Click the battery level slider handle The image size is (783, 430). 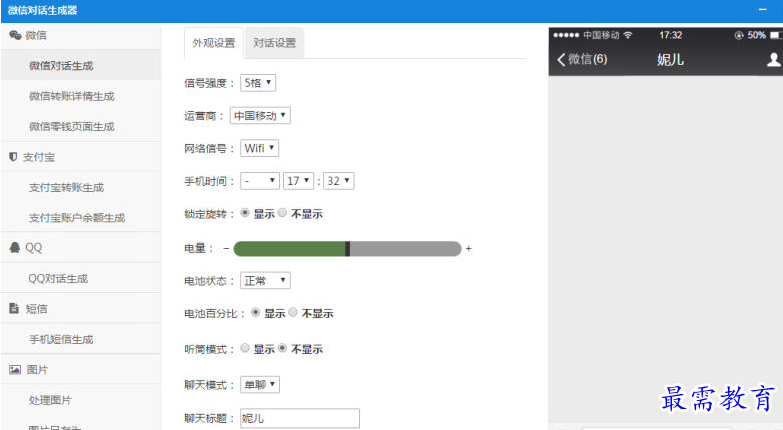348,249
